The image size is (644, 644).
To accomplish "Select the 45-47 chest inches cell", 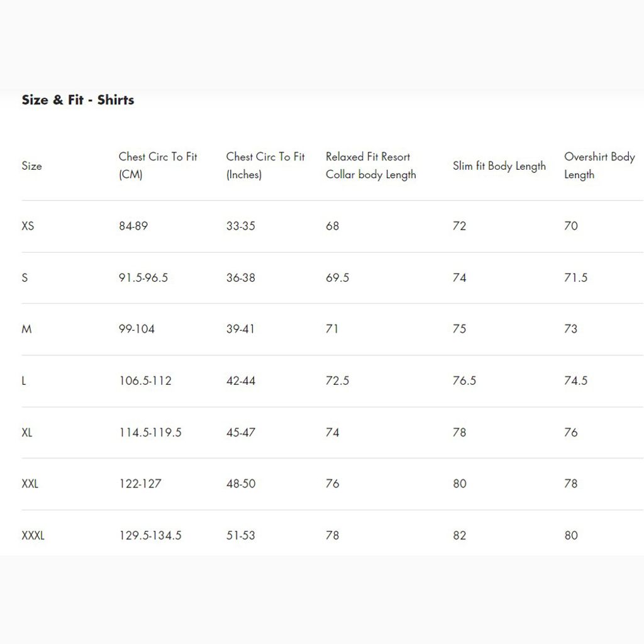I will click(241, 433).
